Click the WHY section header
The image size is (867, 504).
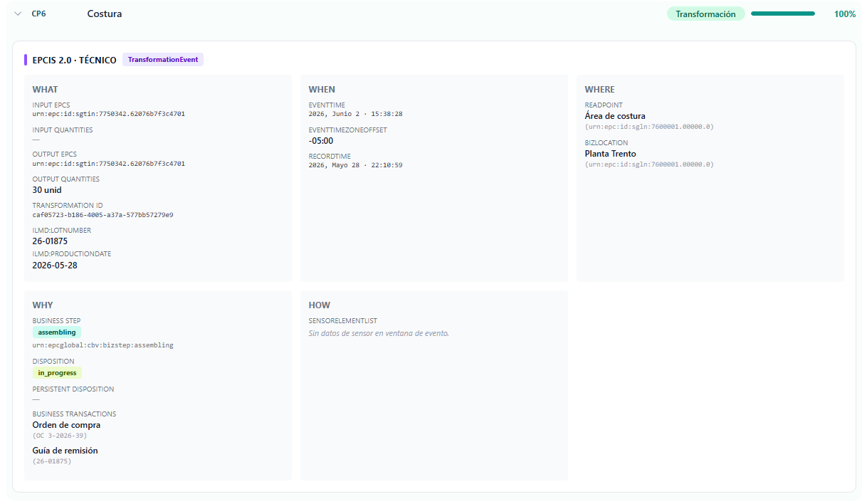coord(43,305)
